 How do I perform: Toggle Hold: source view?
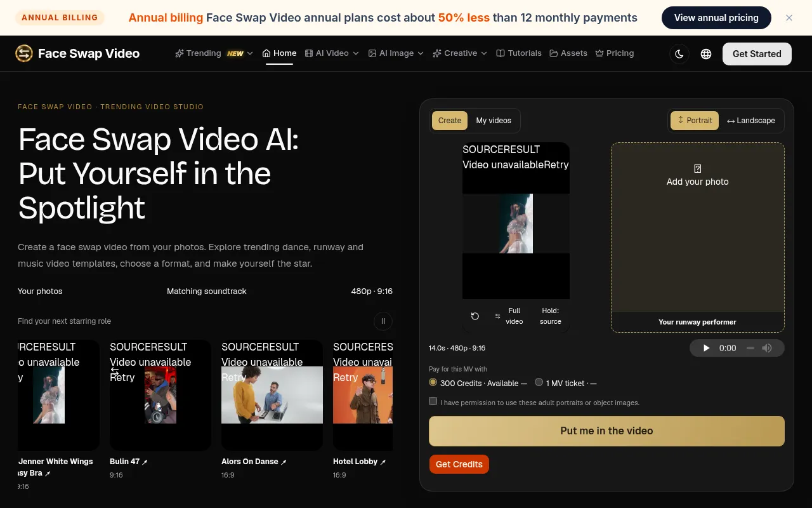pos(551,316)
